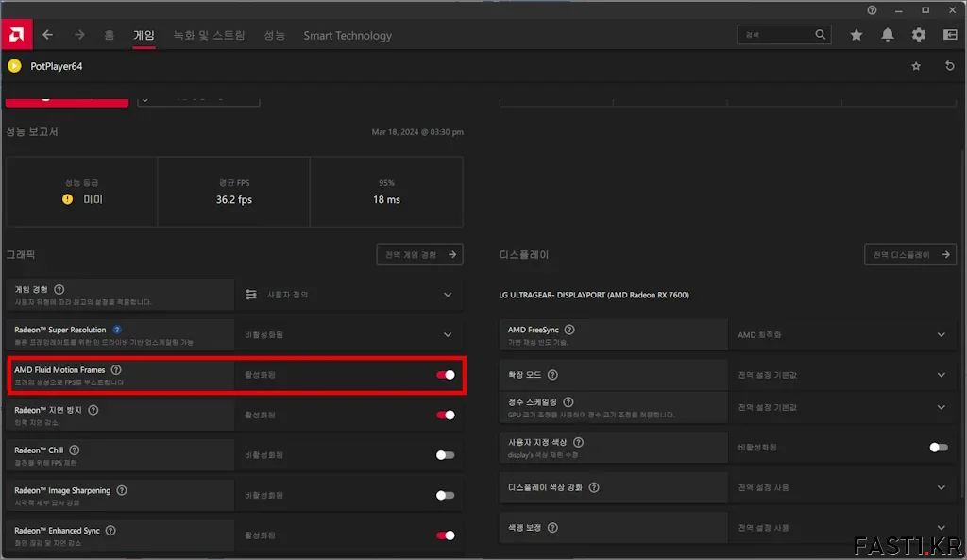Click the 성능 등급 rating card
This screenshot has width=967, height=560.
click(x=82, y=192)
